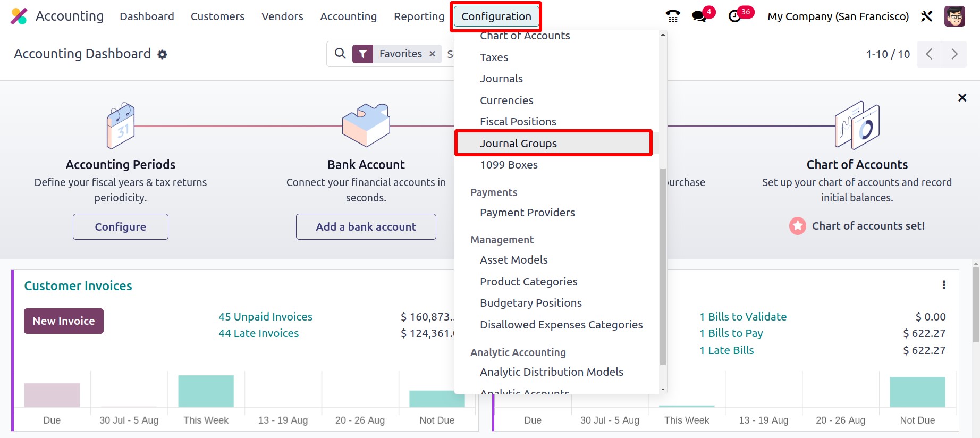
Task: Remove the Favorites filter
Action: tap(432, 54)
